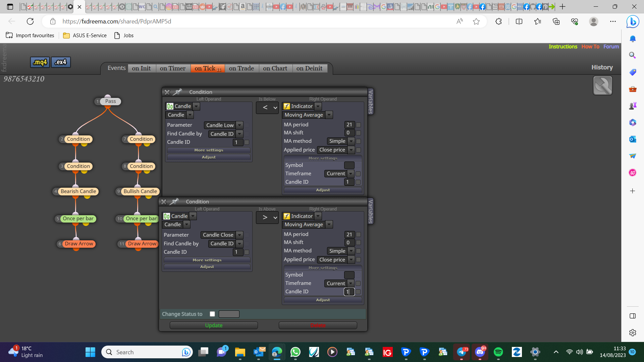The image size is (644, 362).
Task: Open the tools wrench icon under History
Action: [x=602, y=85]
